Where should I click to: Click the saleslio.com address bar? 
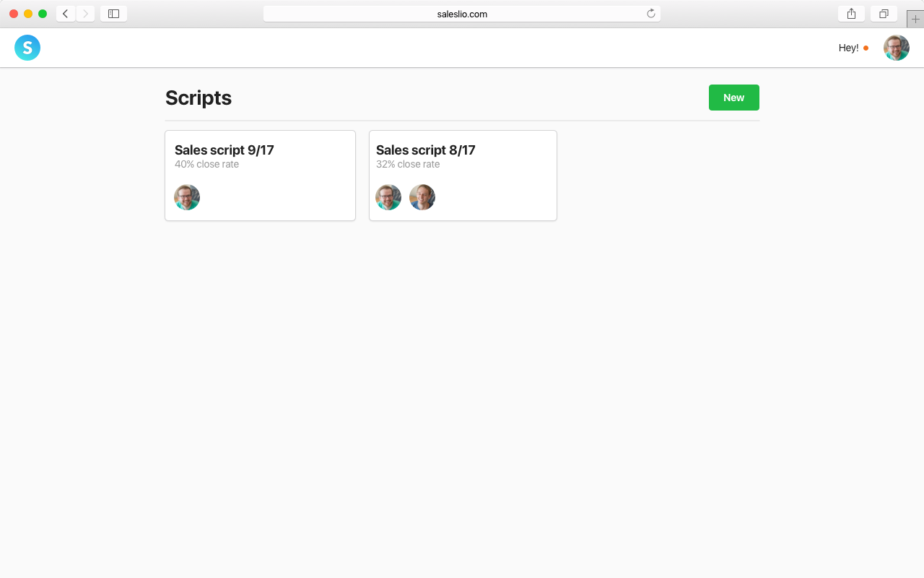point(462,14)
